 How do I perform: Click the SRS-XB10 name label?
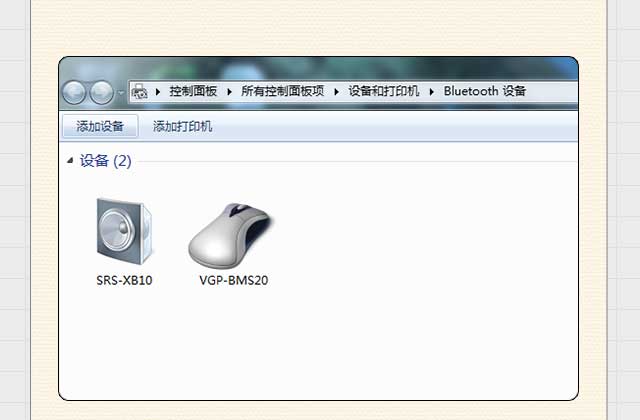[x=124, y=280]
